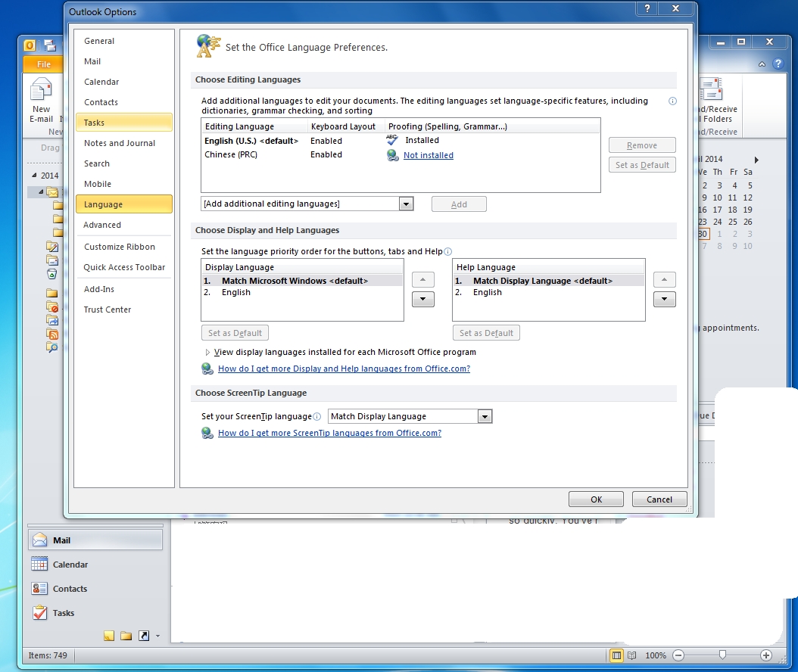Select Chinese (PRC) editing language row
Image resolution: width=798 pixels, height=672 pixels.
401,154
